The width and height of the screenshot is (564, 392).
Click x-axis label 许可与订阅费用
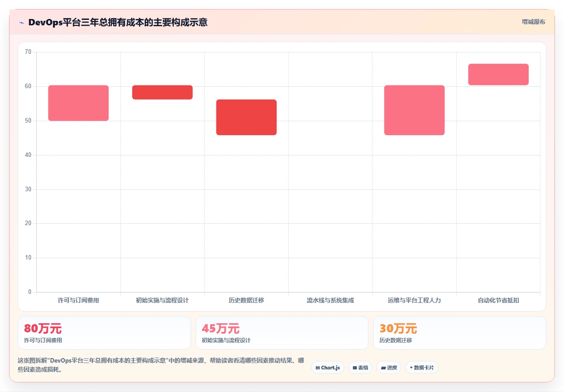78,300
